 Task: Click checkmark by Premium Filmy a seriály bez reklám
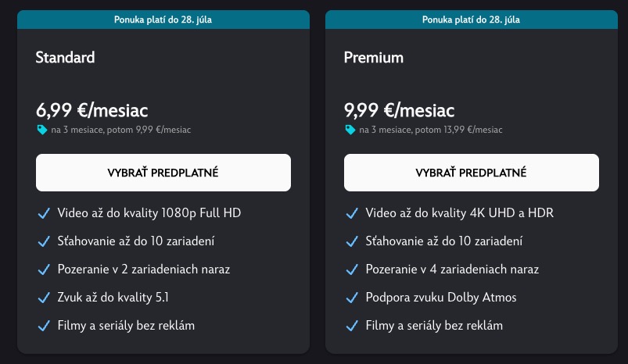[x=352, y=326]
